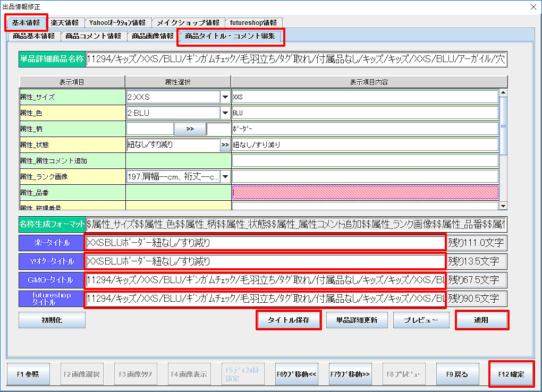This screenshot has width=542, height=392.
Task: Click the 単品詳細更新 button
Action: click(357, 320)
